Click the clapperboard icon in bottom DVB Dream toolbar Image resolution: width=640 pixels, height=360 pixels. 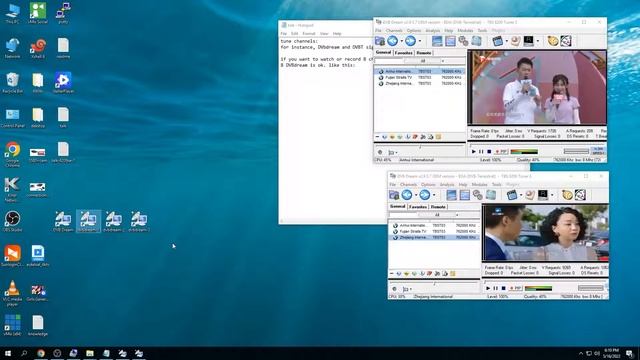tap(511, 195)
